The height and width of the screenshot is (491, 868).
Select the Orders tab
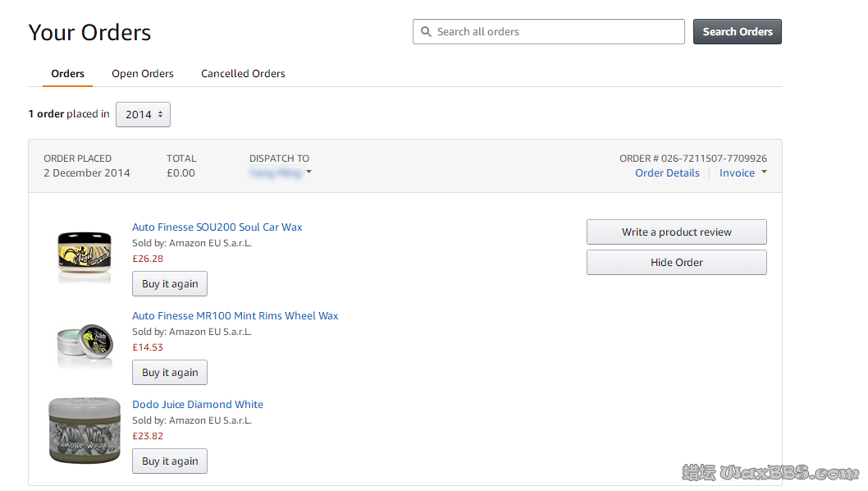click(67, 74)
